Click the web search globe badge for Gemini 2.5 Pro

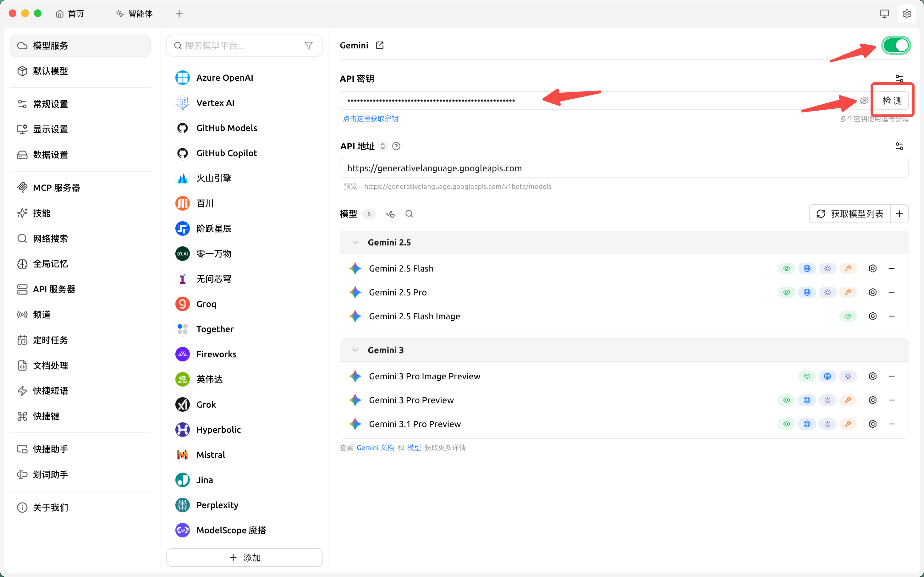[807, 292]
